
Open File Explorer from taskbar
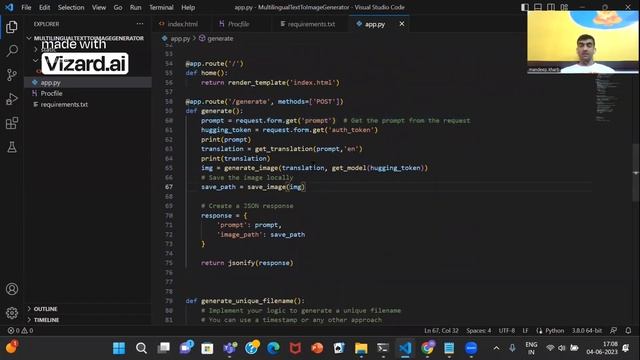tap(361, 348)
